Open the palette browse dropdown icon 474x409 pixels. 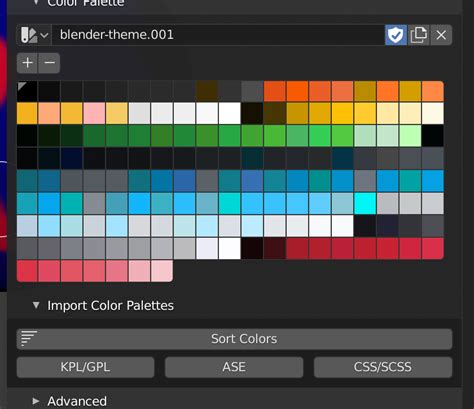tap(34, 35)
